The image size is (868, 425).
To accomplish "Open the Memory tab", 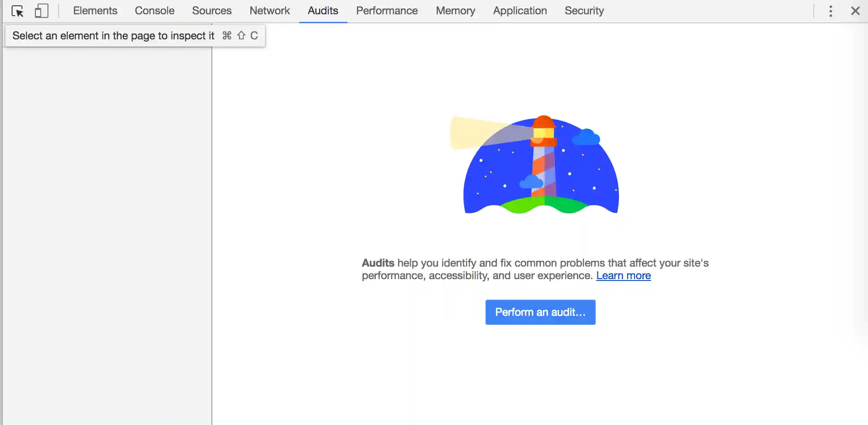I will coord(455,11).
